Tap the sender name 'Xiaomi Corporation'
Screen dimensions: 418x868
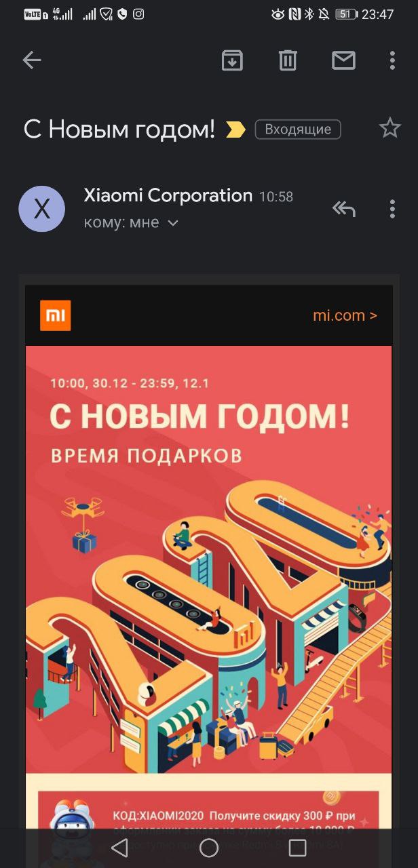(x=168, y=195)
